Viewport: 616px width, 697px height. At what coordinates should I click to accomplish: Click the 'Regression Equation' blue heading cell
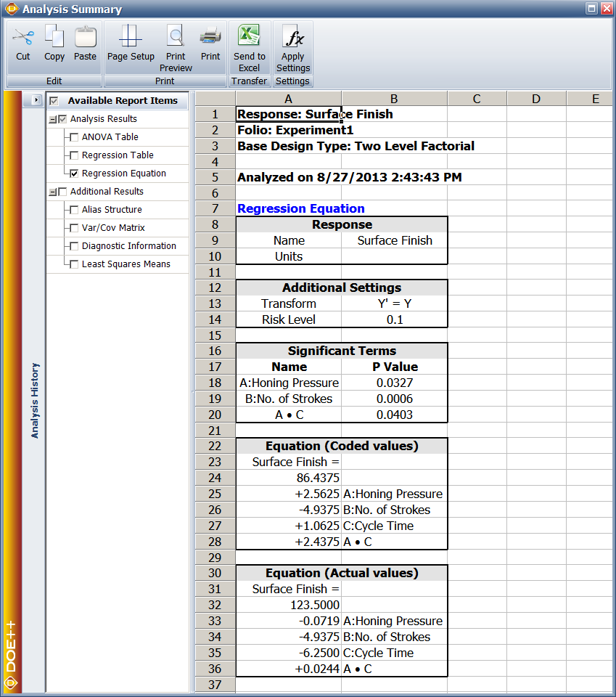(300, 208)
